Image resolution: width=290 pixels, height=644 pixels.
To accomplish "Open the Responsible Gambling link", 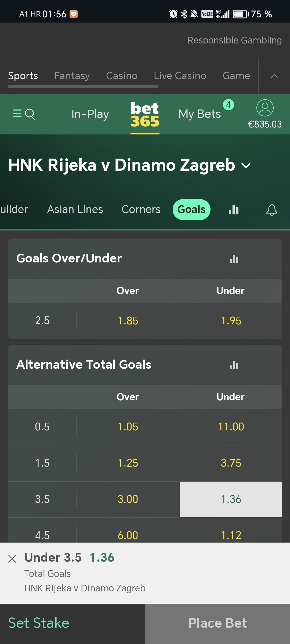I will coord(234,40).
